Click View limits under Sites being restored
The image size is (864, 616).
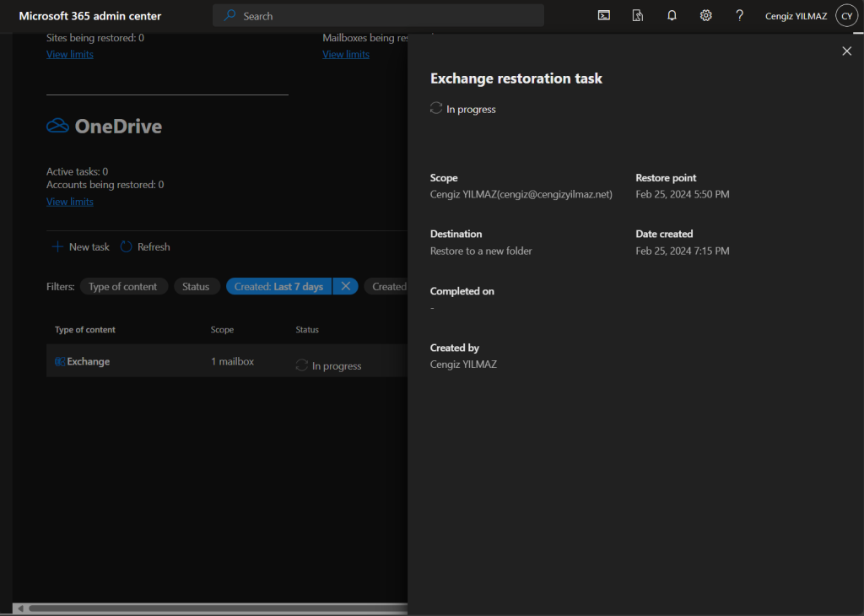pos(70,54)
